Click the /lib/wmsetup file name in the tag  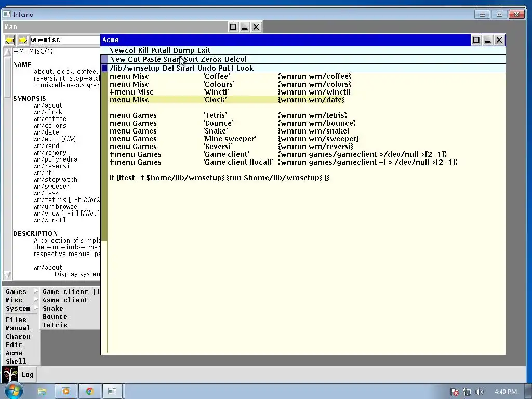135,68
